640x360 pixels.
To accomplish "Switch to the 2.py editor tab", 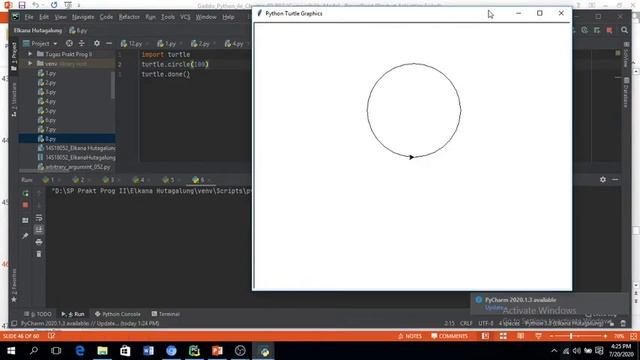I will pos(200,44).
